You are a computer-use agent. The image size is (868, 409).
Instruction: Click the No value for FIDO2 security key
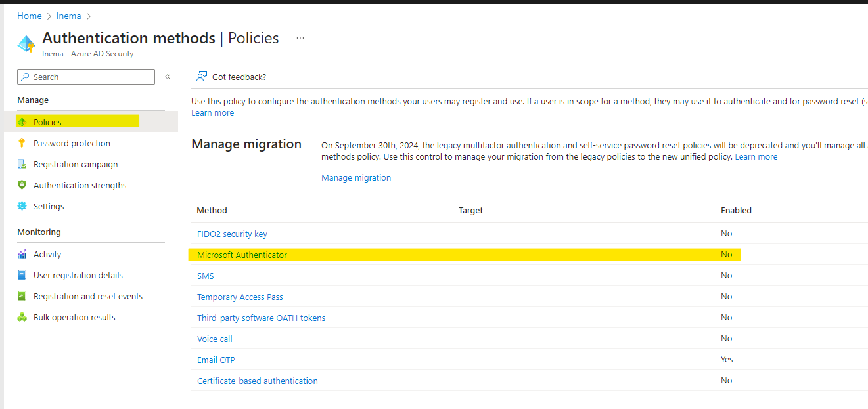point(726,233)
